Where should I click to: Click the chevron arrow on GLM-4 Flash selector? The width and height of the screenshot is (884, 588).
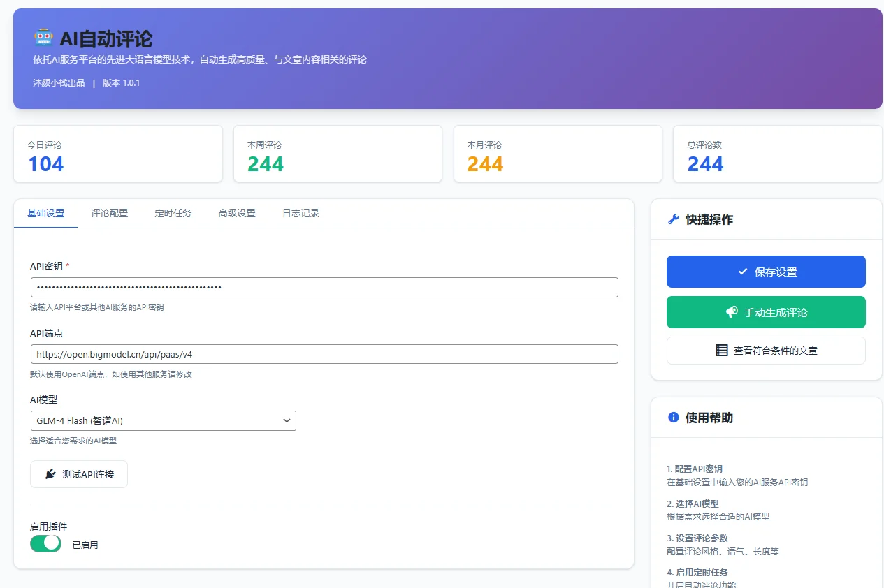pyautogui.click(x=287, y=420)
